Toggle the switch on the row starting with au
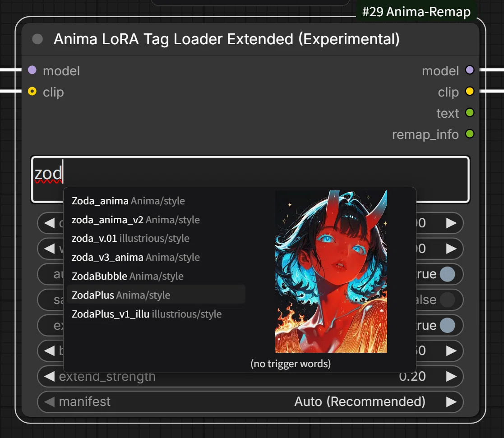 (448, 274)
